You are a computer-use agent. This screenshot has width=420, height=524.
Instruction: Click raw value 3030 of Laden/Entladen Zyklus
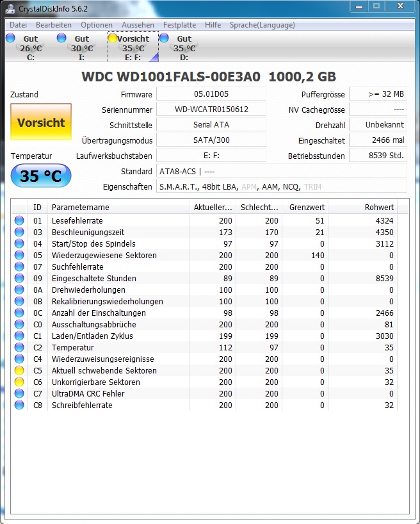point(384,336)
